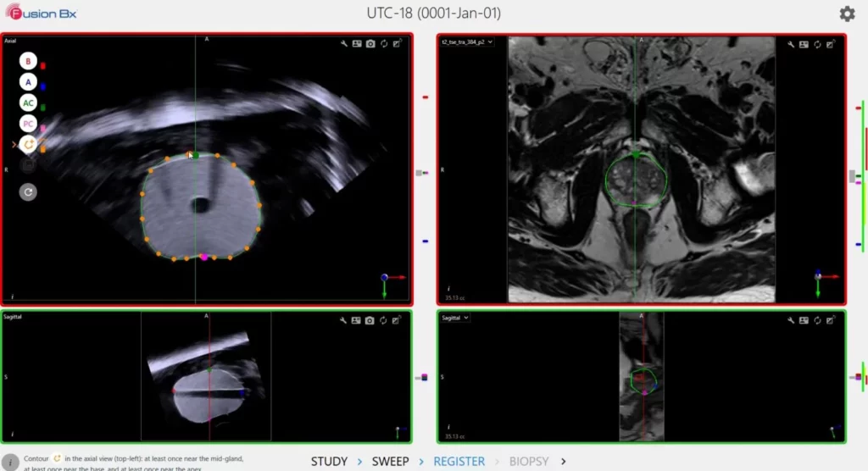Click the info circle beside Contour instructions
The image size is (868, 471).
pyautogui.click(x=10, y=463)
